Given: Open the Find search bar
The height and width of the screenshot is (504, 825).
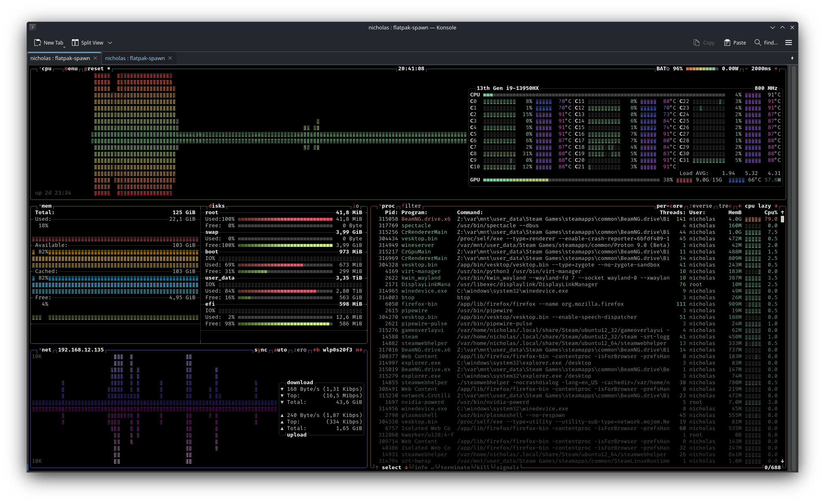Looking at the screenshot, I should (x=766, y=43).
